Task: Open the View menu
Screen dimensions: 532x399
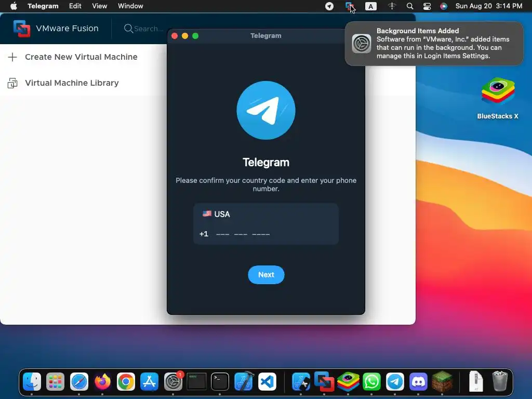Action: pyautogui.click(x=99, y=6)
